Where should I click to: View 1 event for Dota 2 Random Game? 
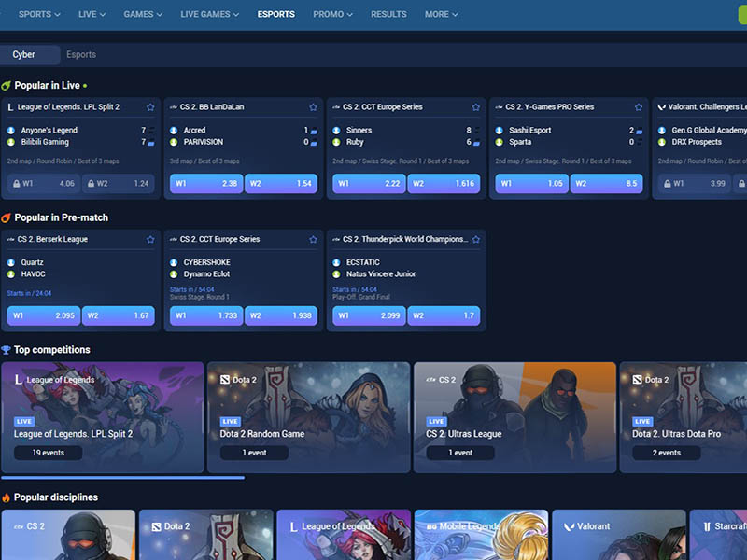pos(254,453)
